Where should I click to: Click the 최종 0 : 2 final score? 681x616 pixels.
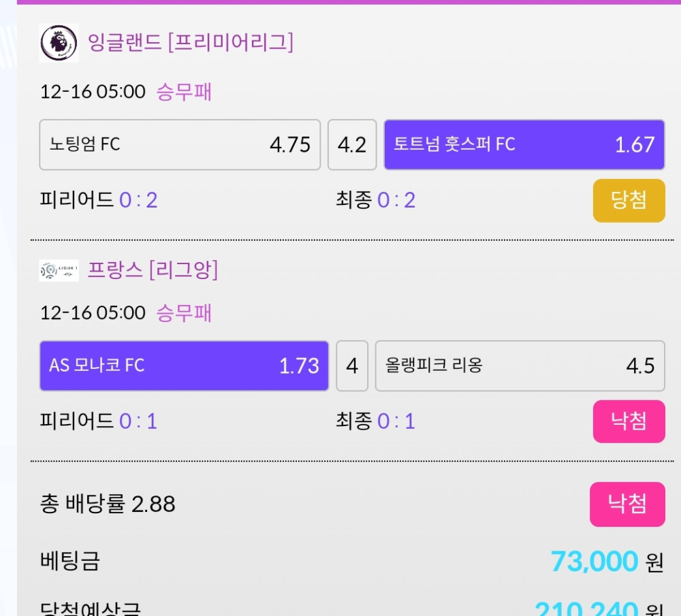[x=375, y=200]
